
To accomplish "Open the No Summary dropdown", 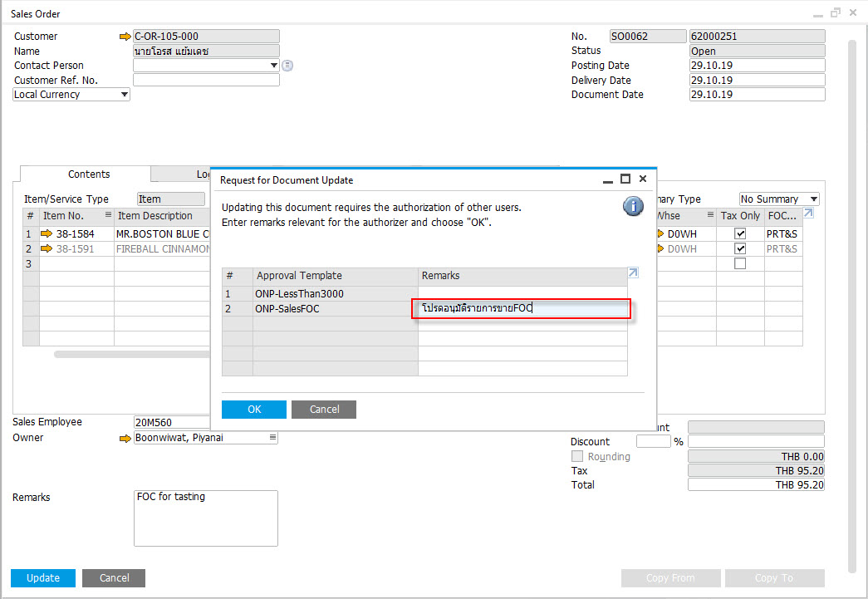I will pos(814,199).
